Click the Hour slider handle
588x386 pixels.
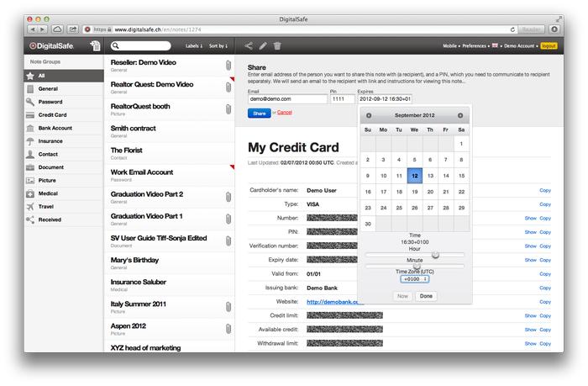coord(435,255)
